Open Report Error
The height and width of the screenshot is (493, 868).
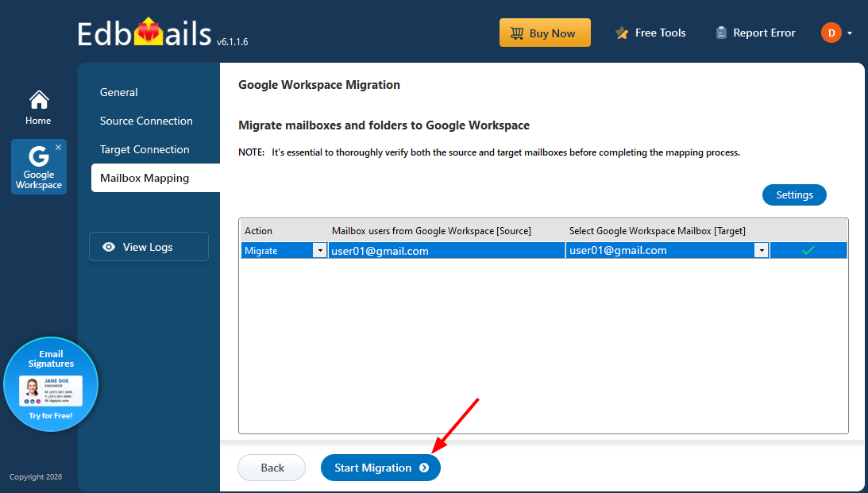[755, 33]
